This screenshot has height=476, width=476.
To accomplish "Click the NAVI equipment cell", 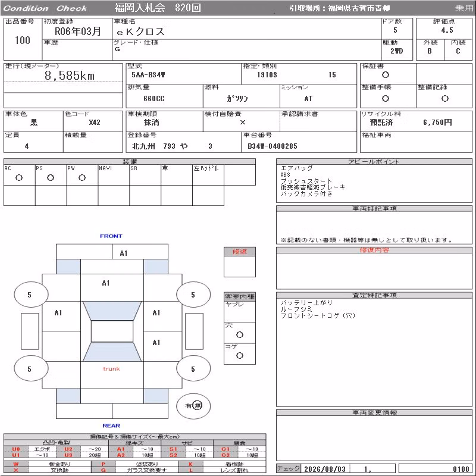I will coord(114,175).
